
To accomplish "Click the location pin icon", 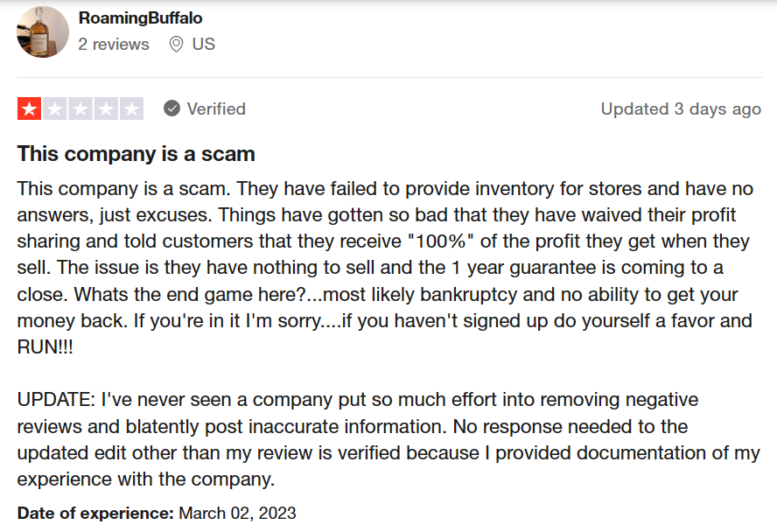I will pos(176,44).
